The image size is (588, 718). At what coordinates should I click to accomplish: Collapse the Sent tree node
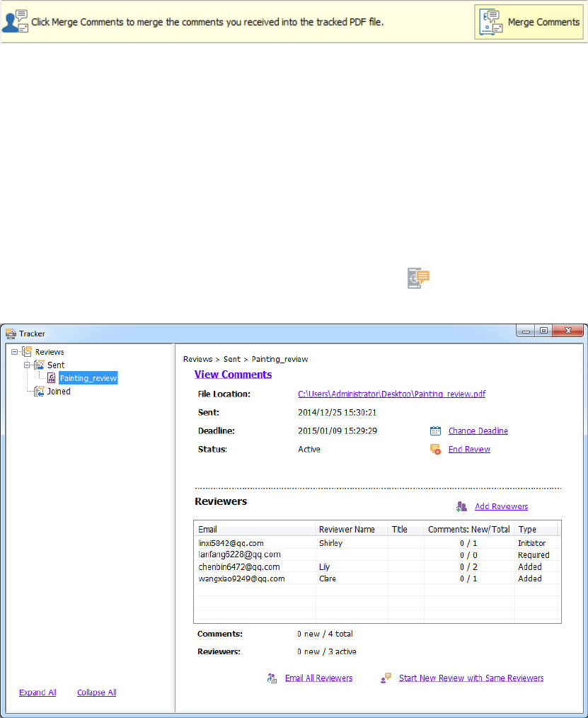tap(27, 365)
